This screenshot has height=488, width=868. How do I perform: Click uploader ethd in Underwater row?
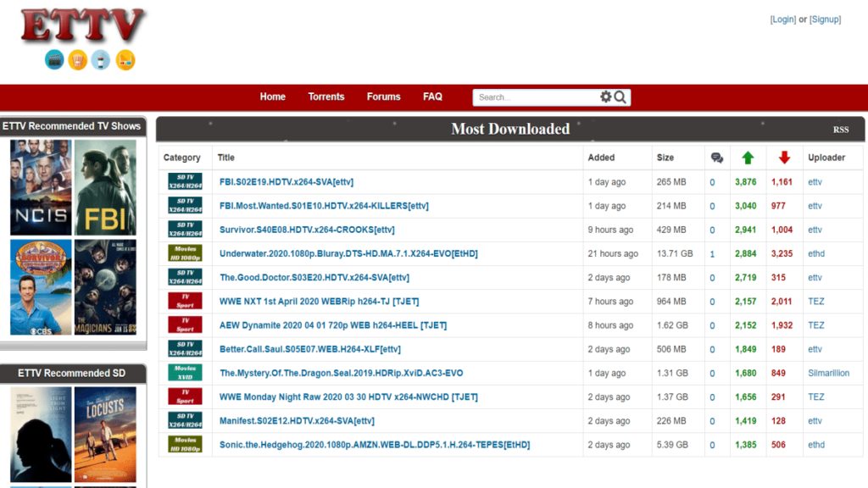[816, 253]
